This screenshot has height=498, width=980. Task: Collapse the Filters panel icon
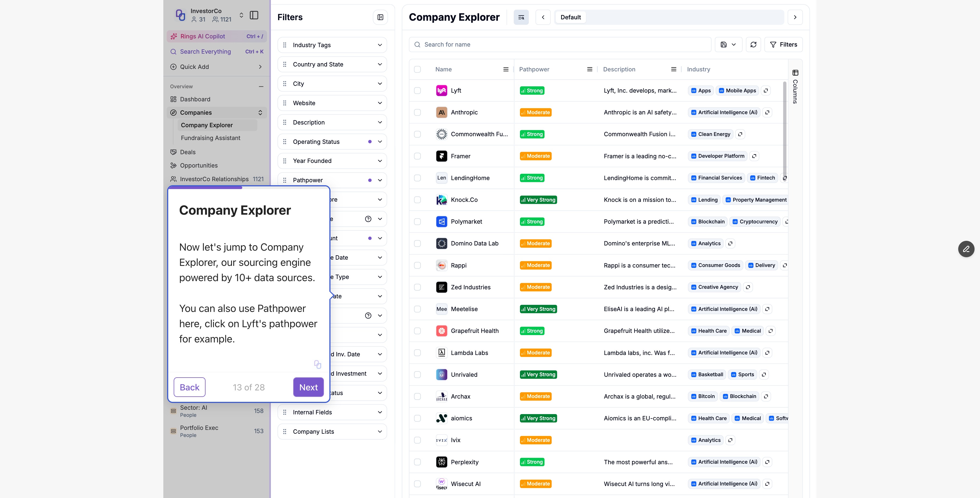[380, 17]
